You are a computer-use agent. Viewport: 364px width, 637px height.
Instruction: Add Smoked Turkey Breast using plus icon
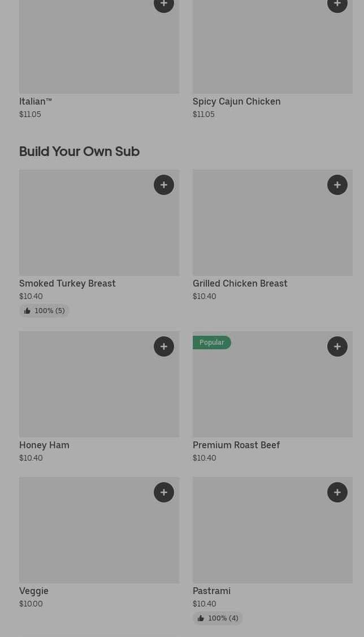pos(164,185)
